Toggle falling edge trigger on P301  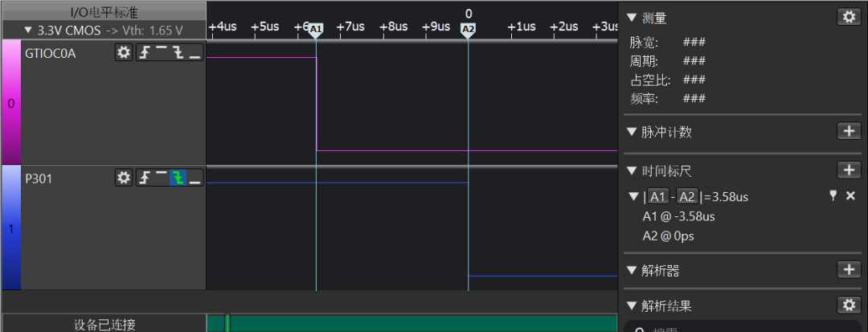178,178
